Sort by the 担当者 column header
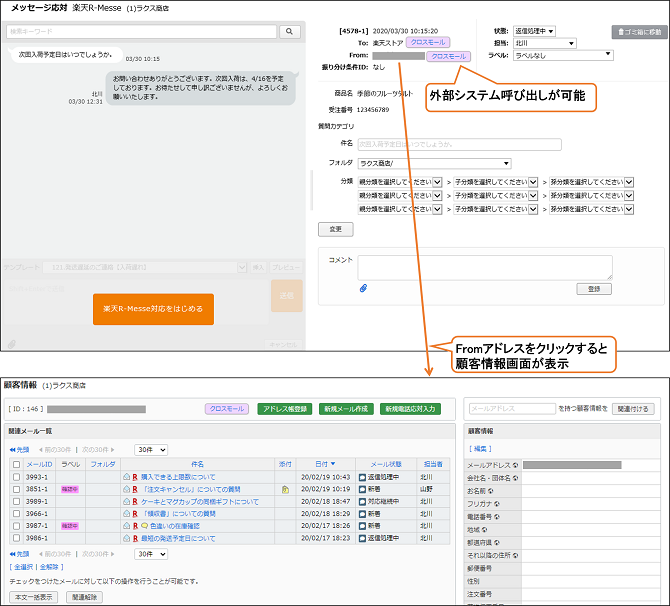 tap(433, 465)
